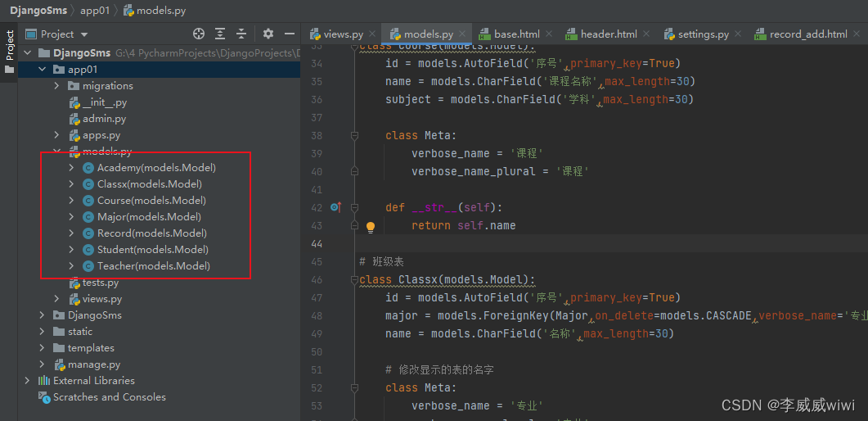Close the settings.py tab
This screenshot has height=421, width=868.
click(738, 34)
